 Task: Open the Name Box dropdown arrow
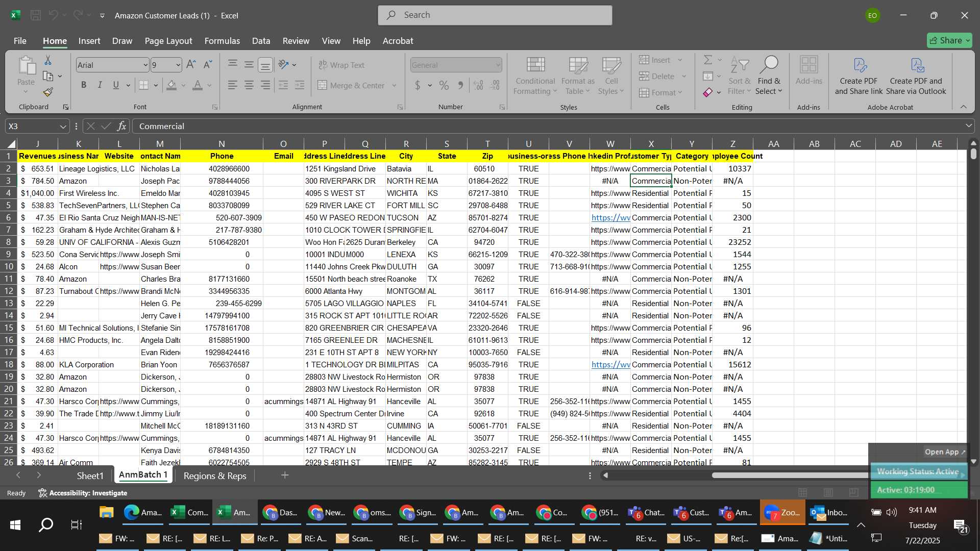pyautogui.click(x=63, y=127)
